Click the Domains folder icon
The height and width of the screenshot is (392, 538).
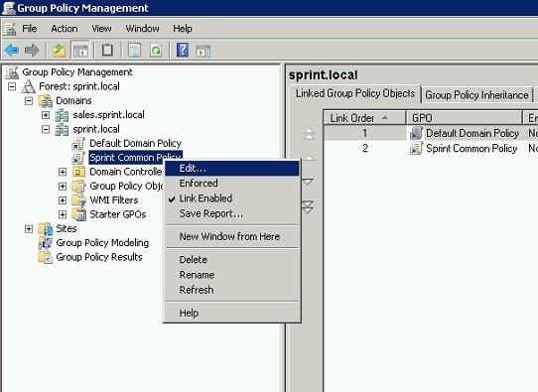pos(46,101)
